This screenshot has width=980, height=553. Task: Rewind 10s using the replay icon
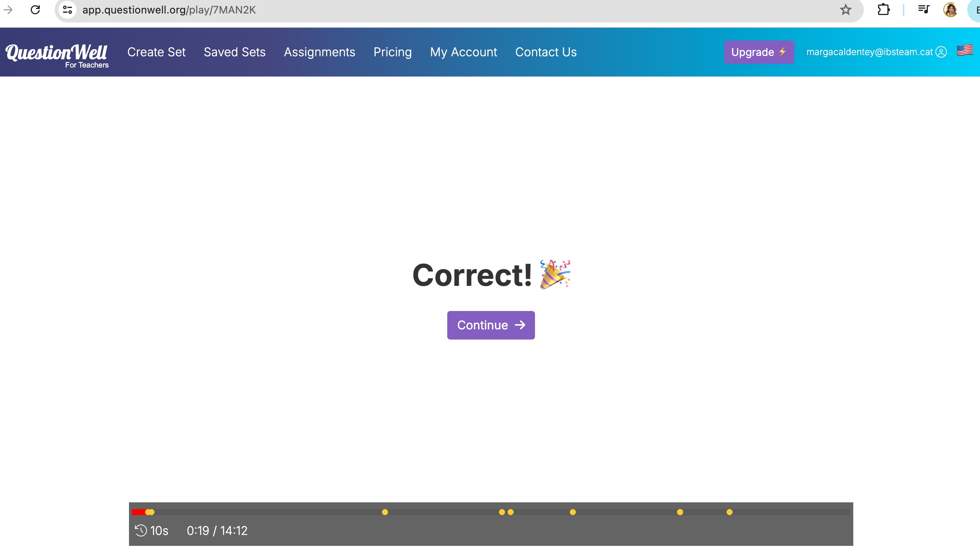click(x=141, y=530)
